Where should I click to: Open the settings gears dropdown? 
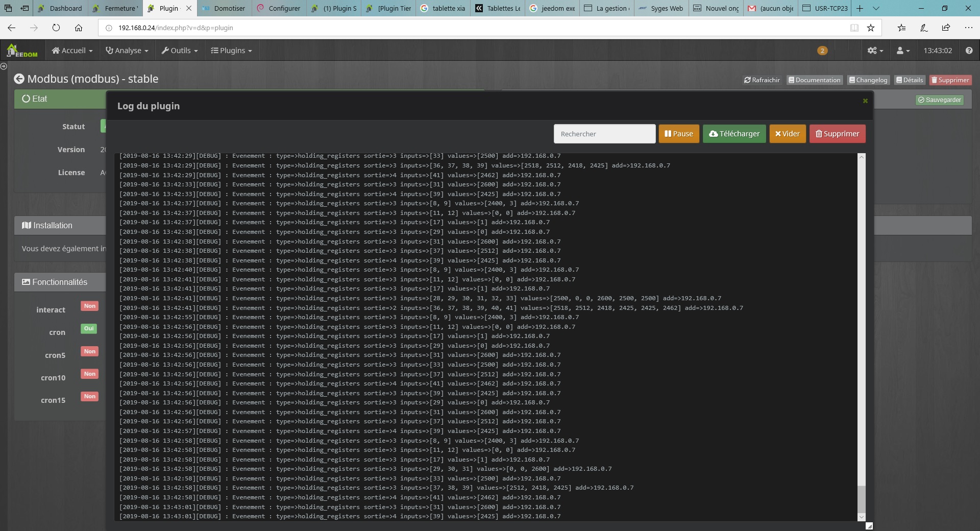pyautogui.click(x=875, y=51)
